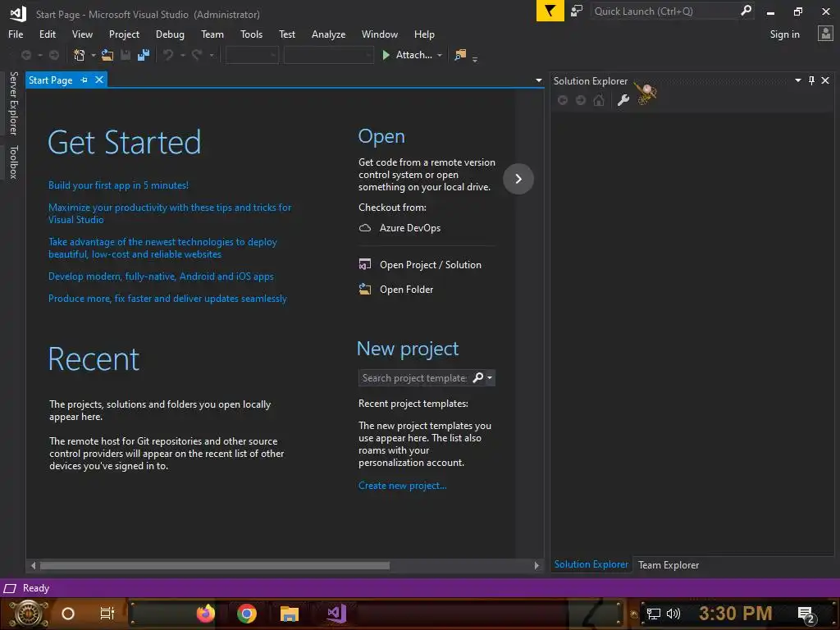This screenshot has height=630, width=840.
Task: Click the Open File toolbar icon
Action: pyautogui.click(x=107, y=55)
